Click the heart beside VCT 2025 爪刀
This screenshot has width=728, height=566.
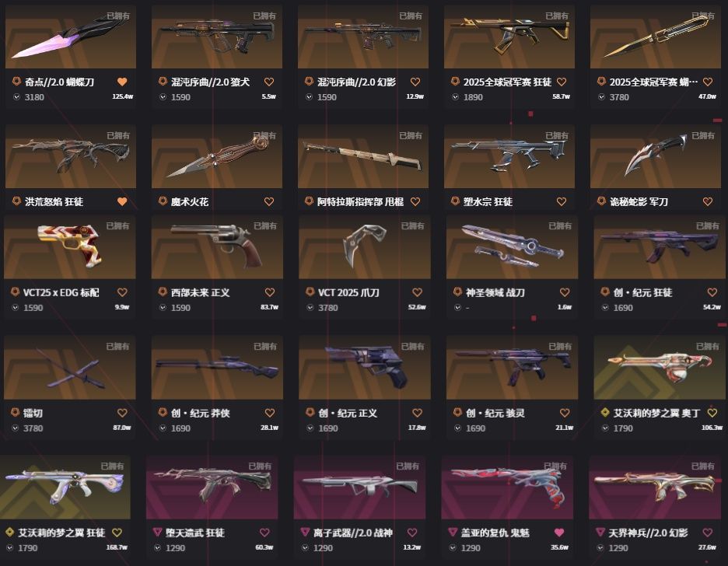[x=418, y=292]
